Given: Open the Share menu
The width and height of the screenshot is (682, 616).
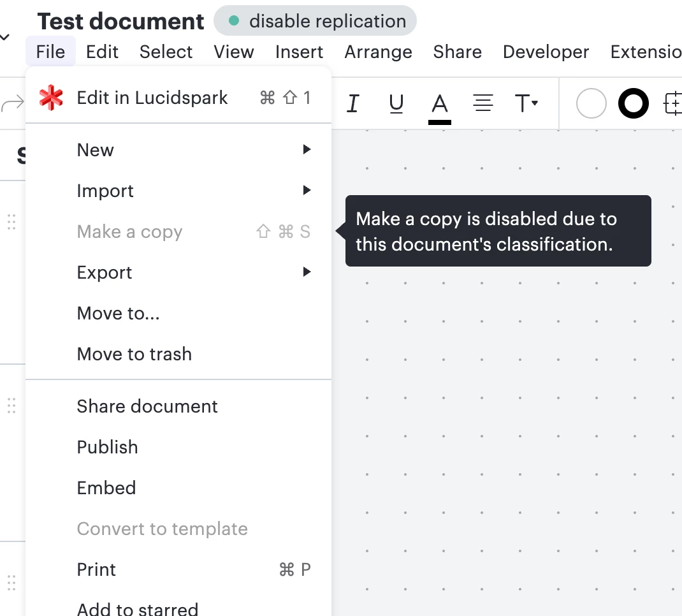Looking at the screenshot, I should [458, 52].
